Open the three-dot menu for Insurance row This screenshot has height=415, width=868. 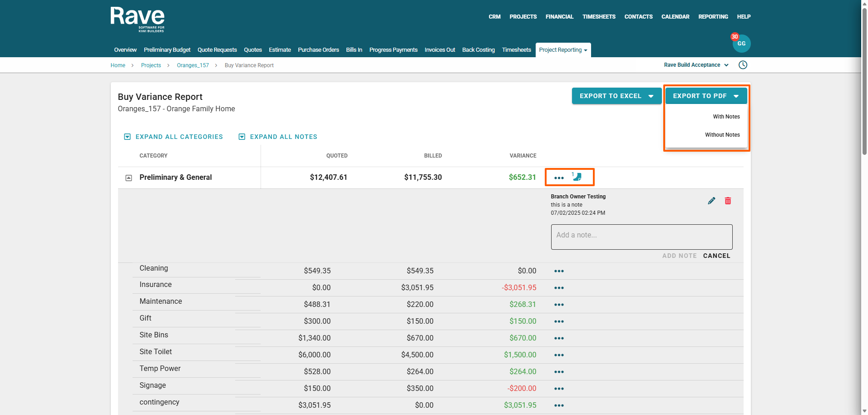559,288
